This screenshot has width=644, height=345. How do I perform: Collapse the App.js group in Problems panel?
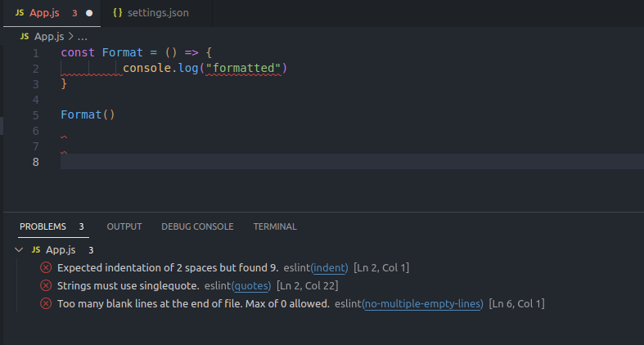pyautogui.click(x=19, y=249)
